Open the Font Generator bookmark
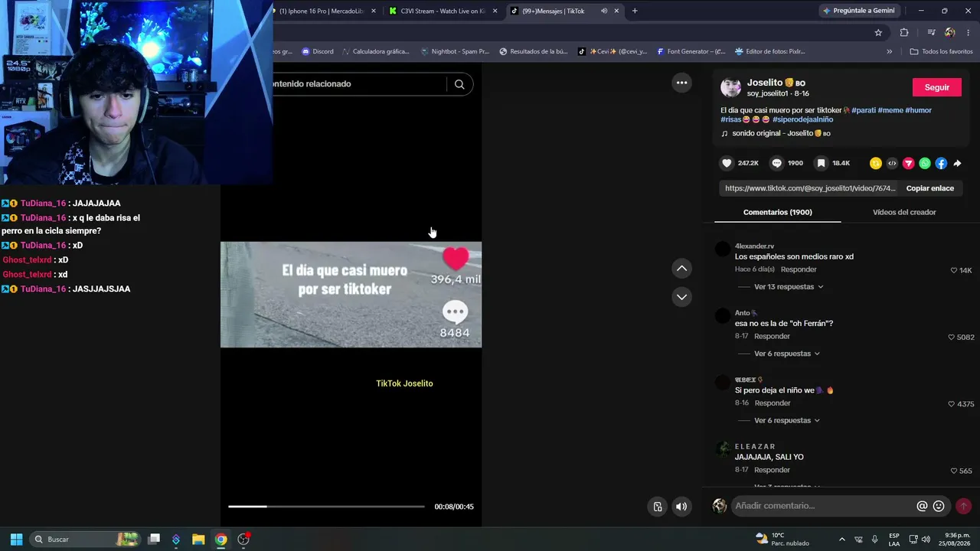 pyautogui.click(x=690, y=51)
